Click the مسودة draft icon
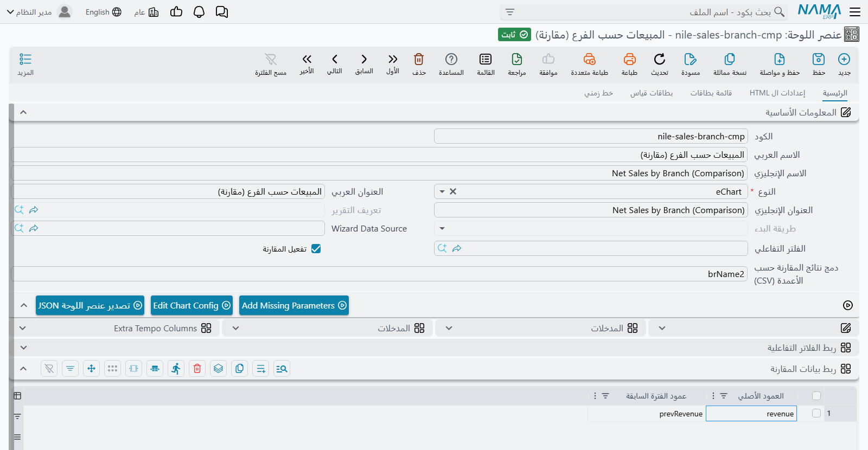 pyautogui.click(x=691, y=59)
